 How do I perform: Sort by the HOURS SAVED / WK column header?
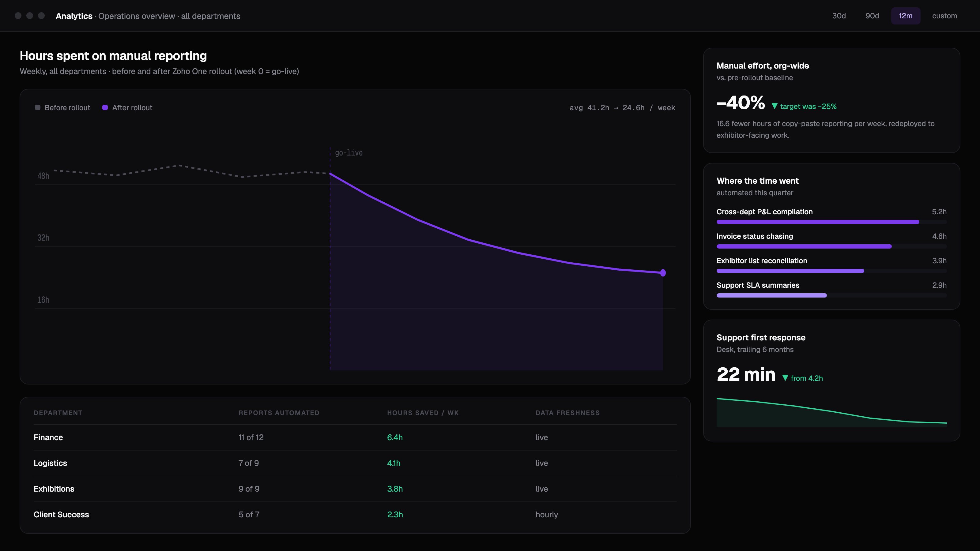coord(423,413)
